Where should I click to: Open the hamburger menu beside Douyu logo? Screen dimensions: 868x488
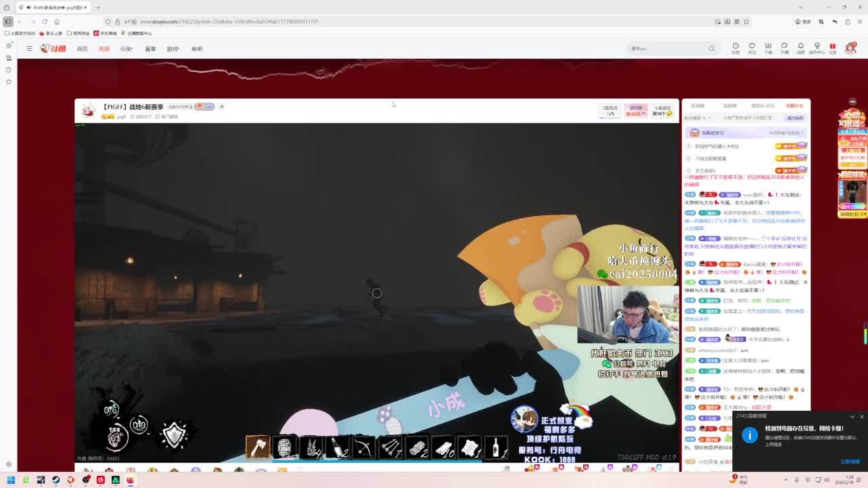[x=29, y=48]
